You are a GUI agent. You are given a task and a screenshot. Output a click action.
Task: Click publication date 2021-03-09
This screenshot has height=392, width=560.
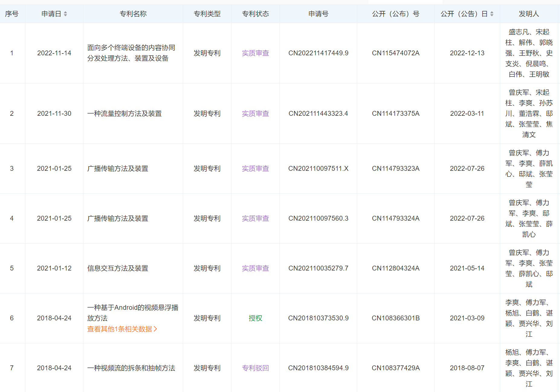(467, 318)
